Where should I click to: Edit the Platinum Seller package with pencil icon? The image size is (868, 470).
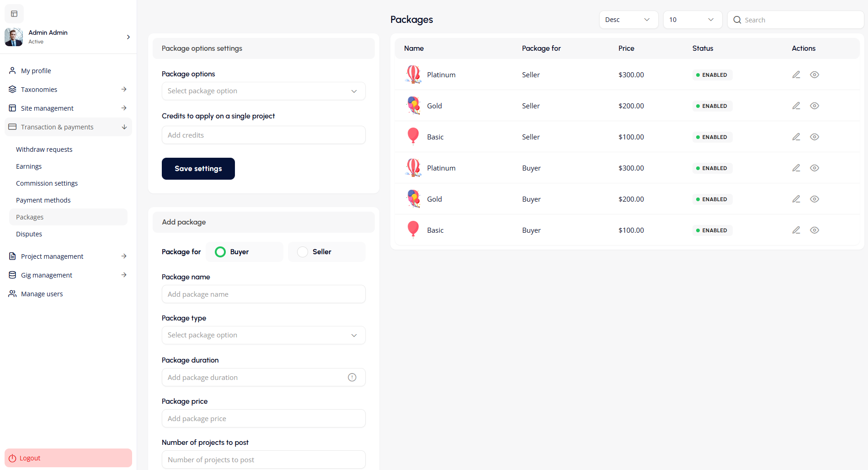[796, 75]
